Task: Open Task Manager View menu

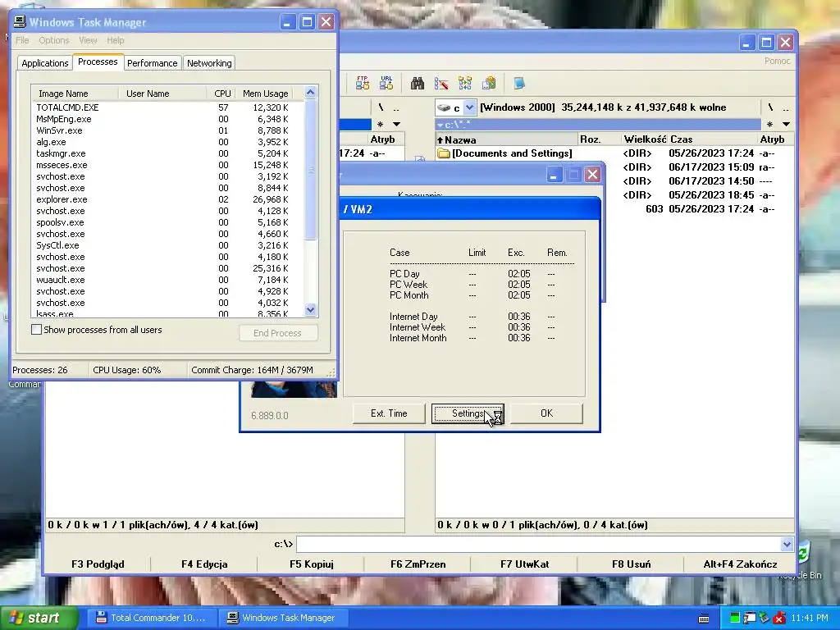Action: coord(88,40)
